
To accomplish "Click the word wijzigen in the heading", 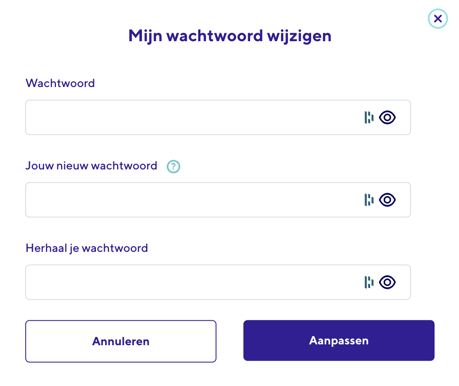I will (299, 36).
